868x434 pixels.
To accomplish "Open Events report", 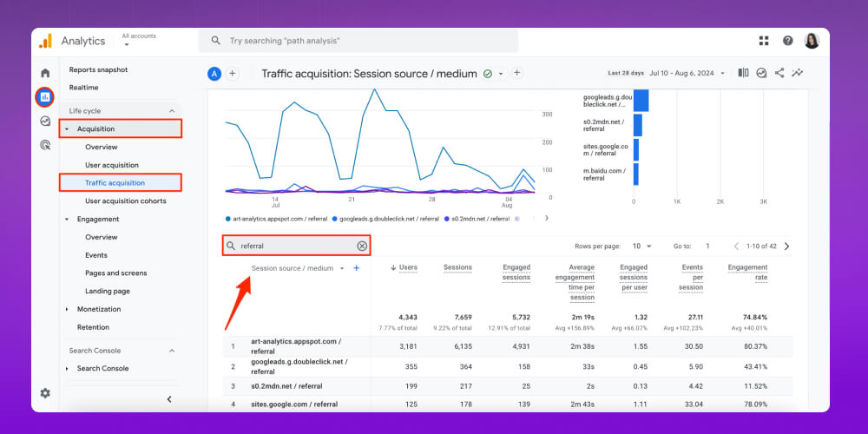I will pyautogui.click(x=96, y=255).
